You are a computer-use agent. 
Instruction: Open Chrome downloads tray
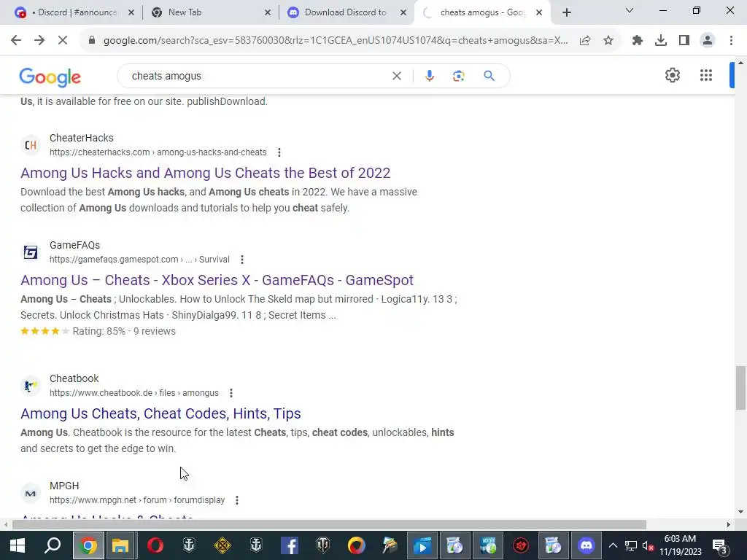pos(661,41)
